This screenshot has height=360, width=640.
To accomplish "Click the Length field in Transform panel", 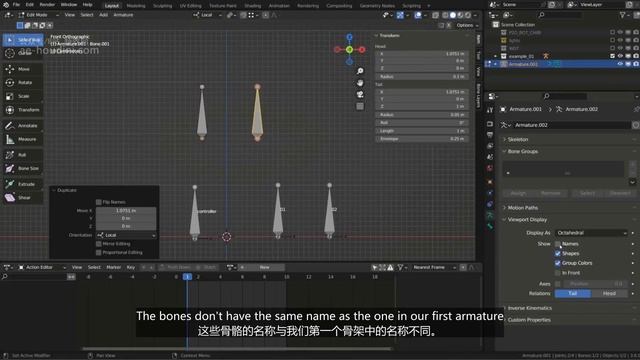I will (x=422, y=131).
